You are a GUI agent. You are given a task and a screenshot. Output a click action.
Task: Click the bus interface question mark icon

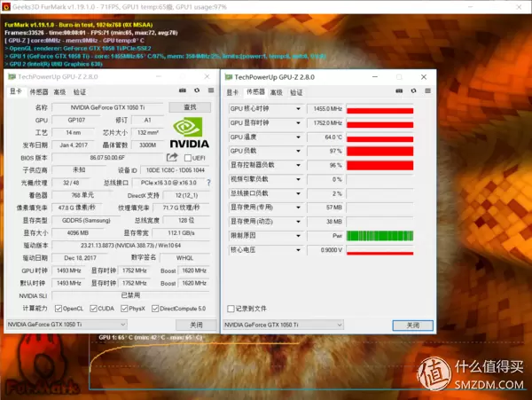(x=210, y=183)
